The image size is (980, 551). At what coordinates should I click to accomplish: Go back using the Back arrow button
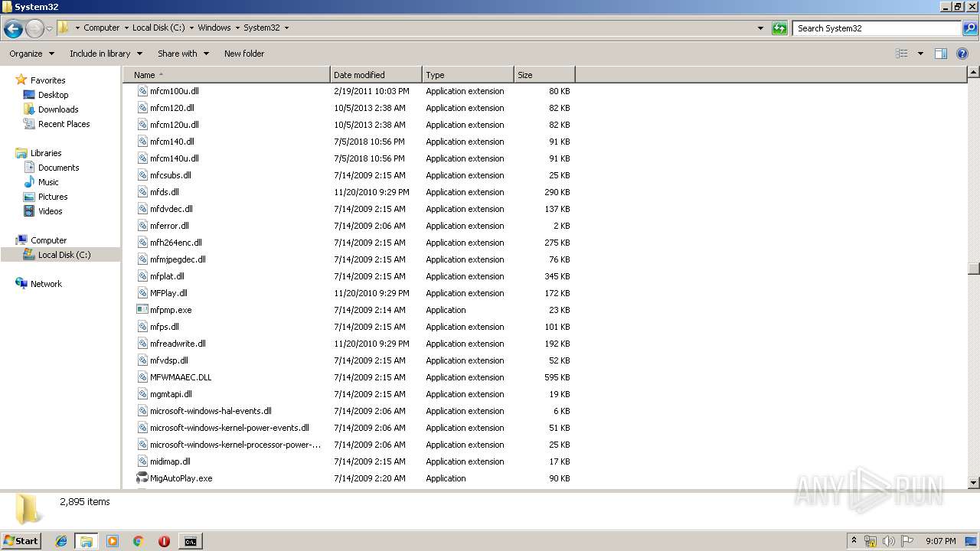coord(13,29)
